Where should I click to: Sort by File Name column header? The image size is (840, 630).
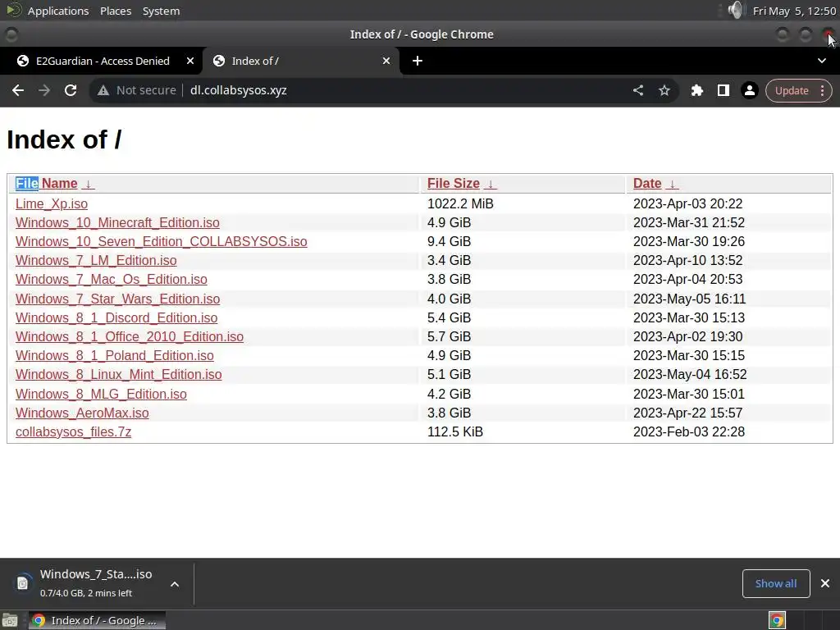(47, 184)
